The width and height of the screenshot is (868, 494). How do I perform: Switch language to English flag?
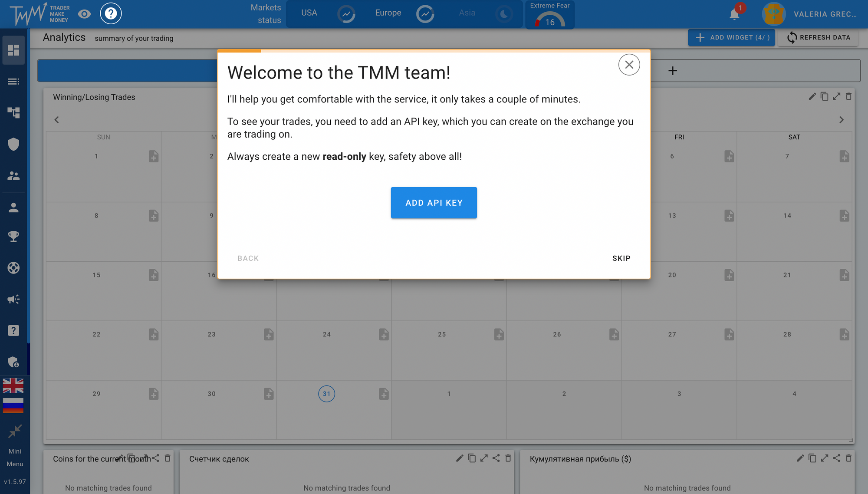13,386
